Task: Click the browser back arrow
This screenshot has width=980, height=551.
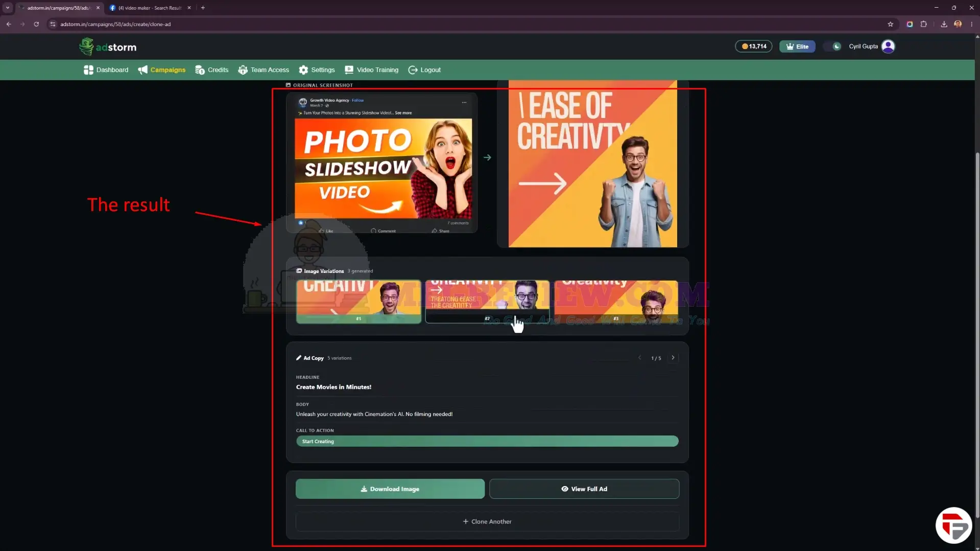Action: coord(9,24)
